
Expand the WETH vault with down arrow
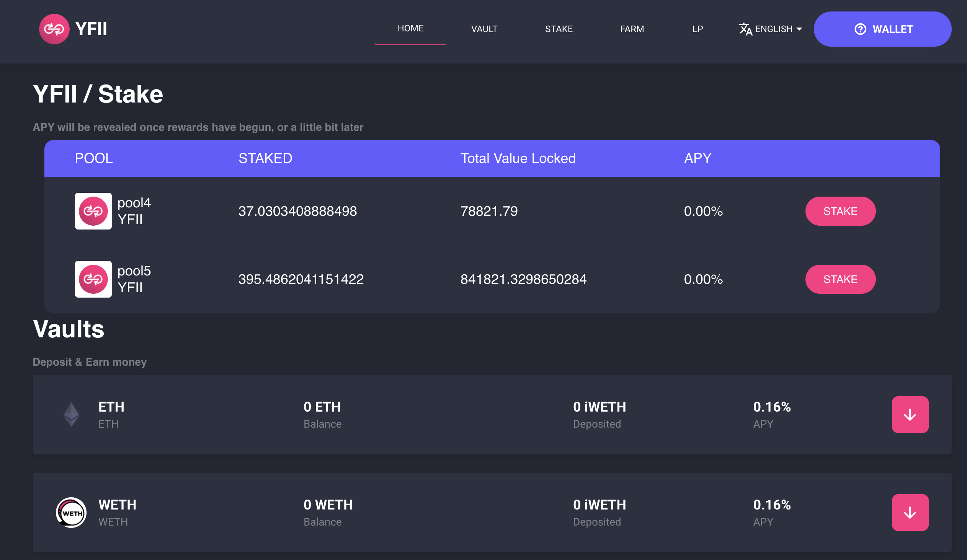pyautogui.click(x=910, y=513)
